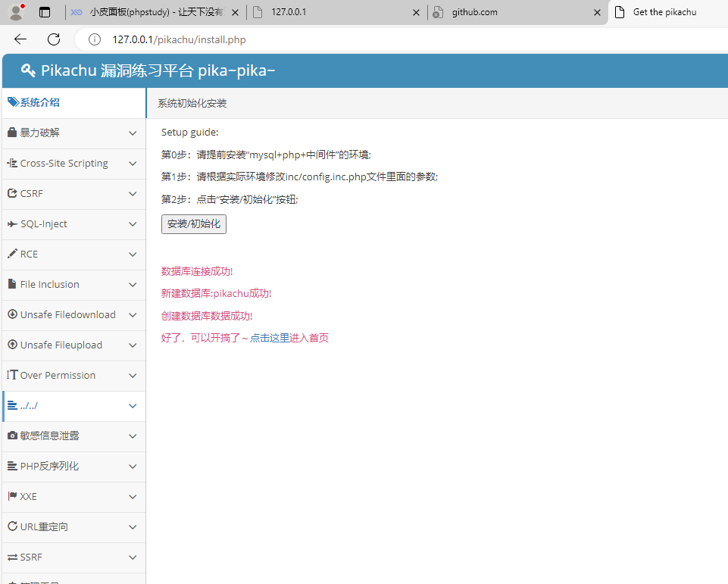Expand the URL重定向 chevron
Viewport: 728px width, 584px height.
pos(133,527)
